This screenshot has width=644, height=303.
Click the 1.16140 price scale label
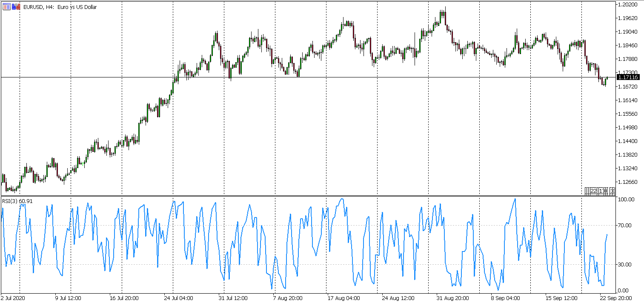[627, 100]
